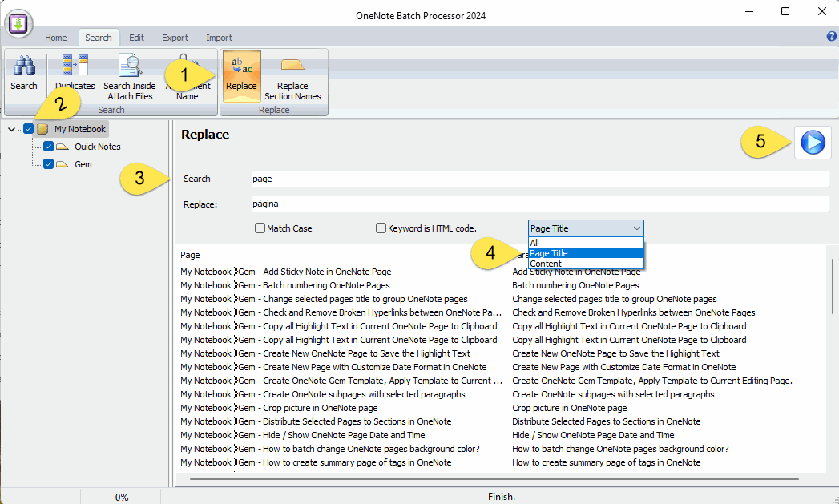Switch to the Home tab
Viewport: 839px width, 504px height.
55,38
